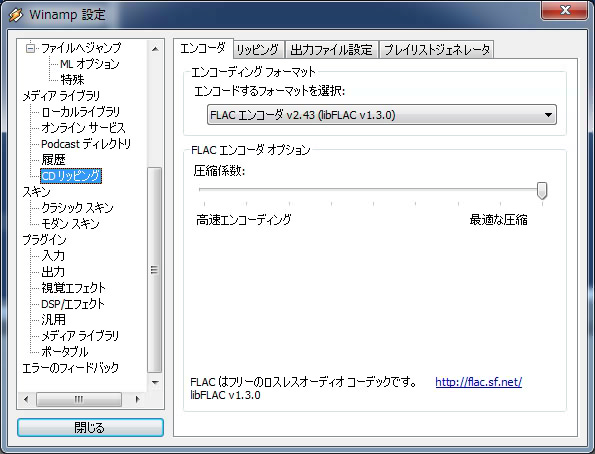
Task: Click tree horizontal scroll left arrow
Action: (26, 399)
